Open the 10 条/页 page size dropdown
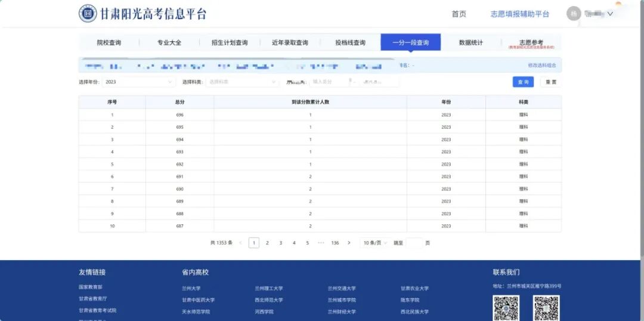Viewport: 644px width, 321px height. pyautogui.click(x=374, y=243)
